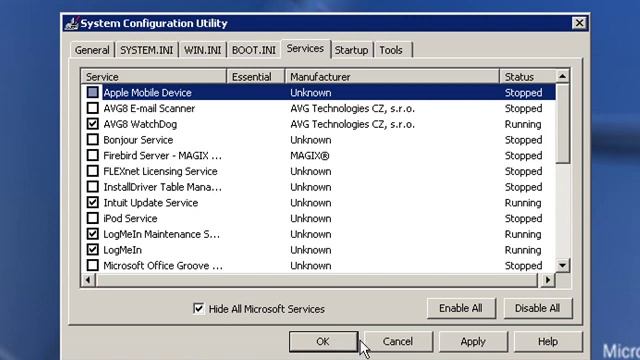Switch to the BOOT.INI tab
The width and height of the screenshot is (640, 360).
[x=254, y=50]
